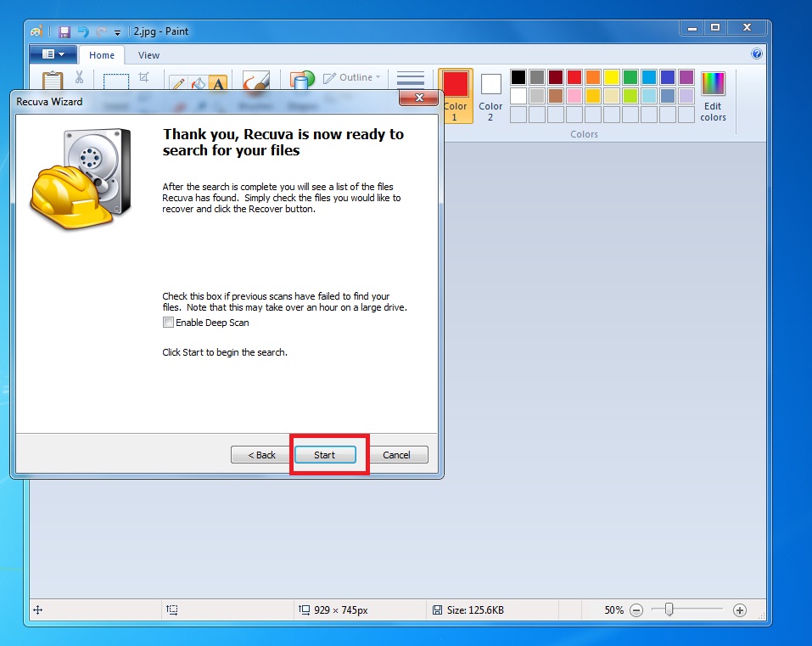The height and width of the screenshot is (646, 812).
Task: Click the zoom slider handle
Action: point(669,609)
